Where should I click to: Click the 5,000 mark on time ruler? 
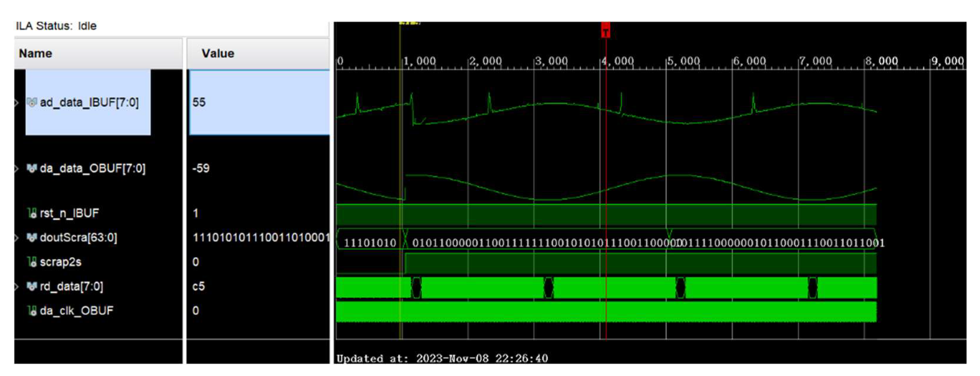pyautogui.click(x=683, y=61)
